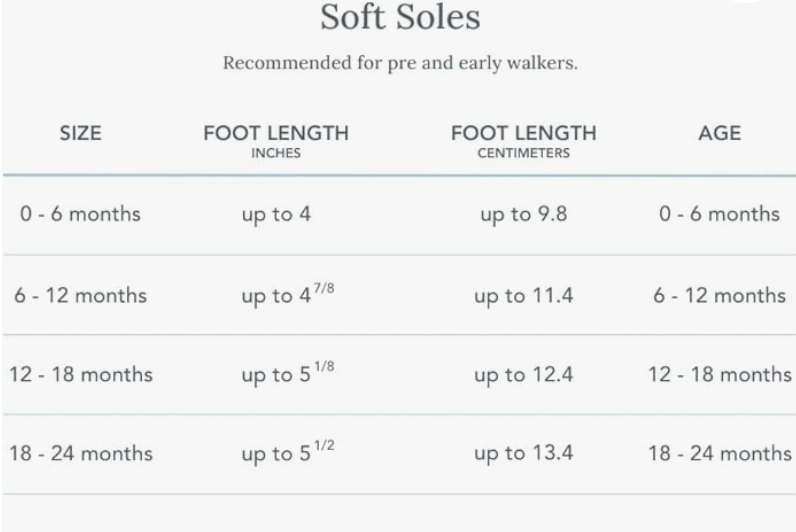Click the 'up to 12.4' centimeters cell

point(524,375)
